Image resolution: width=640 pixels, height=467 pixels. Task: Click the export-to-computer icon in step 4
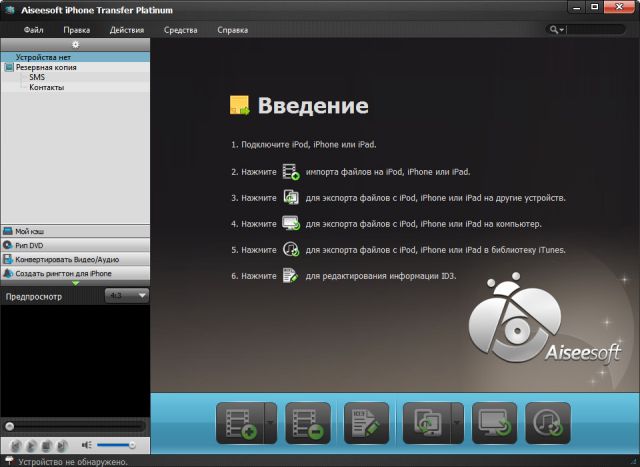click(291, 224)
